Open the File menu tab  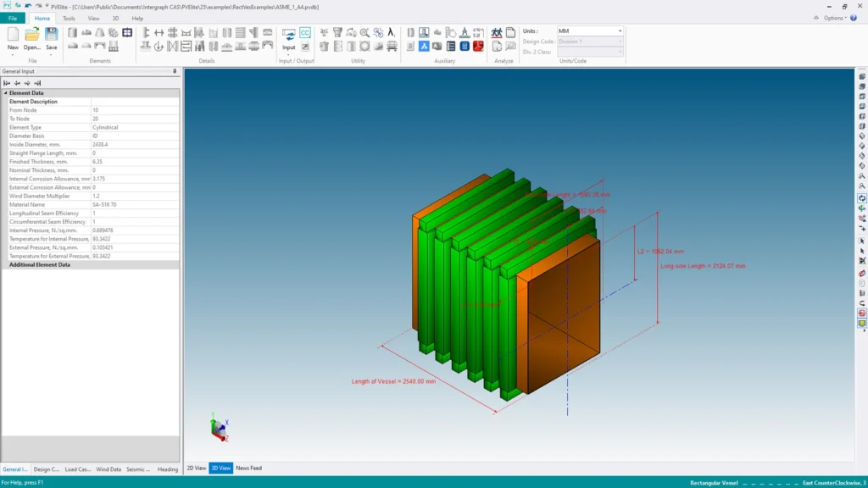tap(13, 18)
